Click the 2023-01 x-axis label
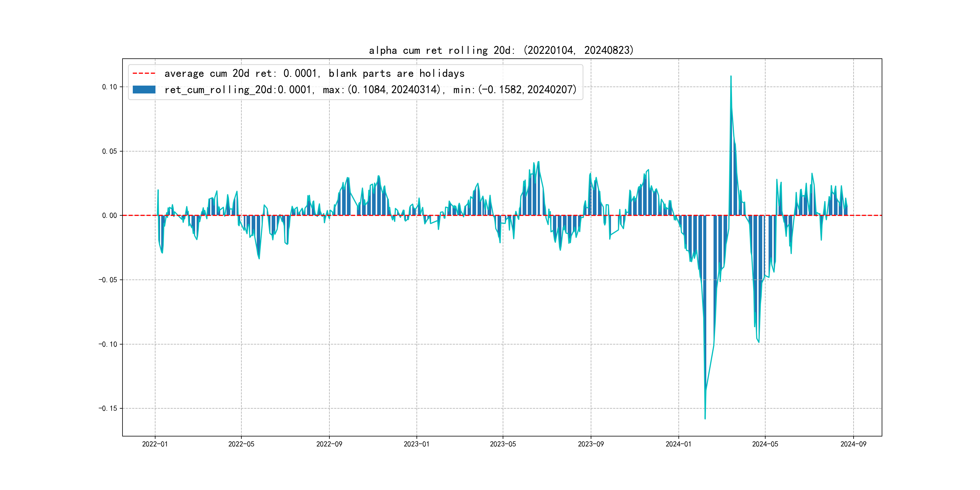Image resolution: width=980 pixels, height=490 pixels. coord(416,444)
